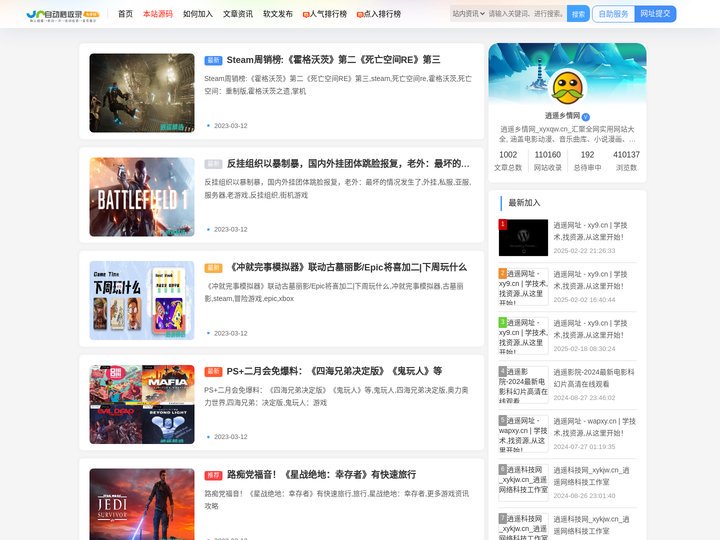Click the site logo in the header
Image resolution: width=720 pixels, height=540 pixels.
62,15
